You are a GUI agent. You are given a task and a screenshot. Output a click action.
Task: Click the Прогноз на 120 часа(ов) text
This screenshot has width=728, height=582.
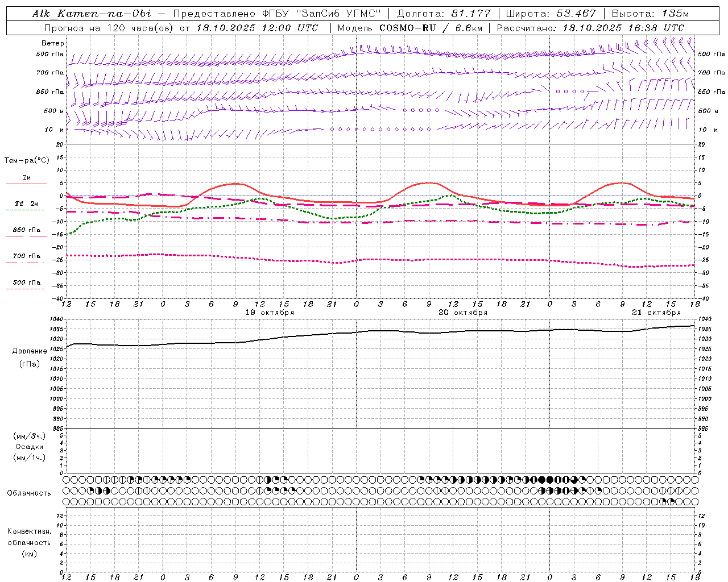109,28
